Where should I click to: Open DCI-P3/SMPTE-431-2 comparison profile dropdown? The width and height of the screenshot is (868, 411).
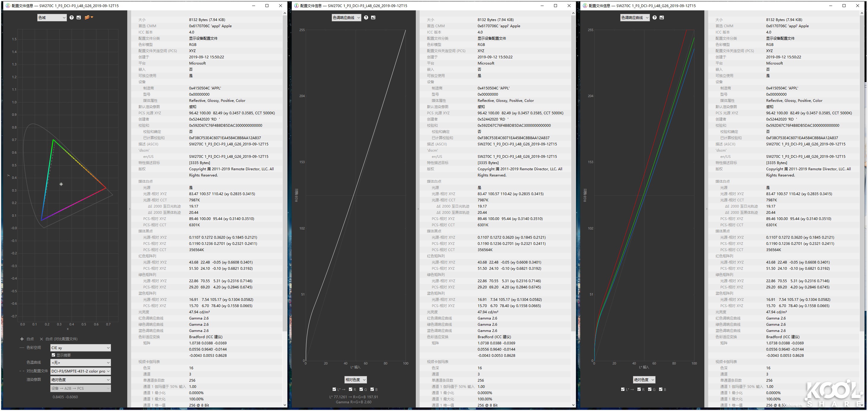(x=80, y=371)
